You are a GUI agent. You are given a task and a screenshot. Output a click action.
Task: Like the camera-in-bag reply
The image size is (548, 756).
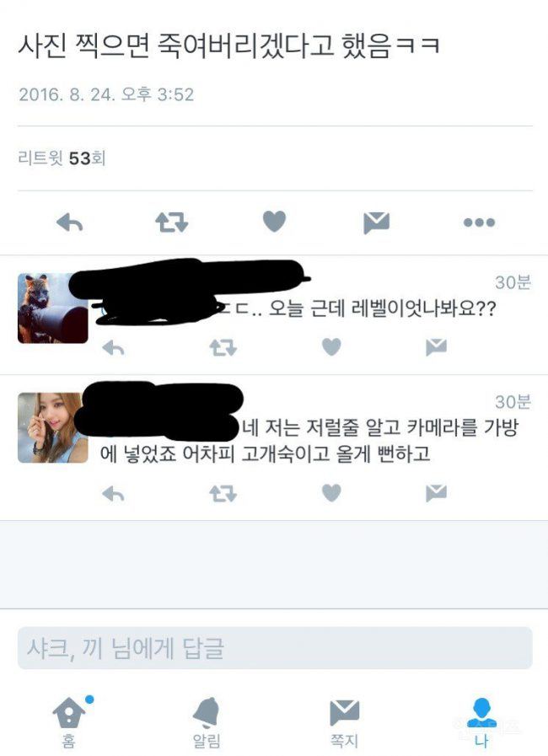331,493
